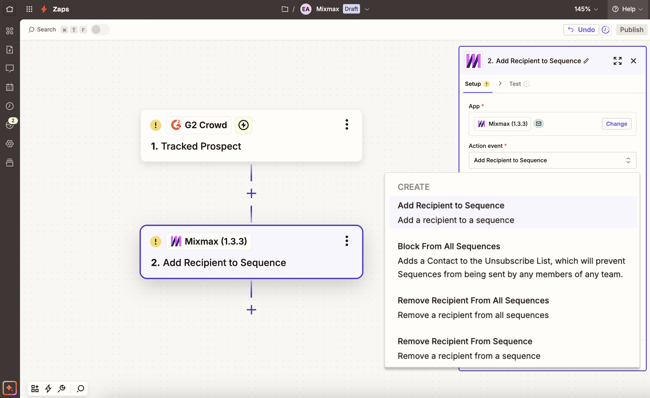Select Block From All Sequences option
Viewport: 650px width, 398px height.
click(512, 260)
